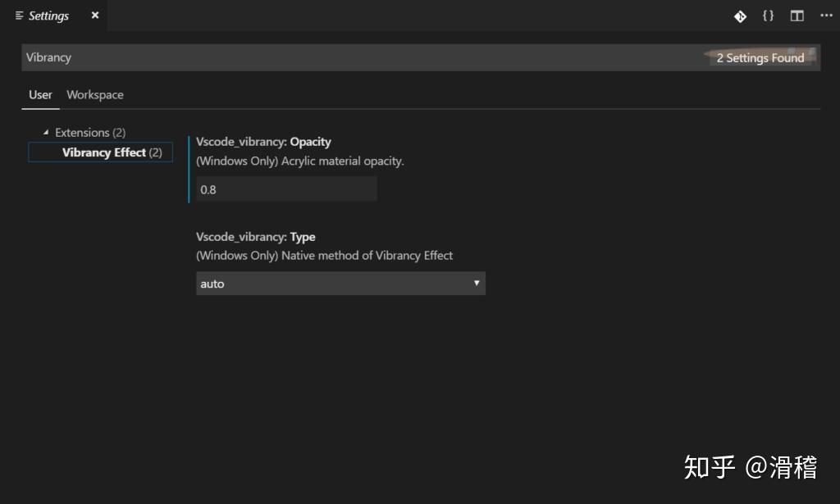Click the 2 Settings Found indicator
Screen dimensions: 840x504
761,57
